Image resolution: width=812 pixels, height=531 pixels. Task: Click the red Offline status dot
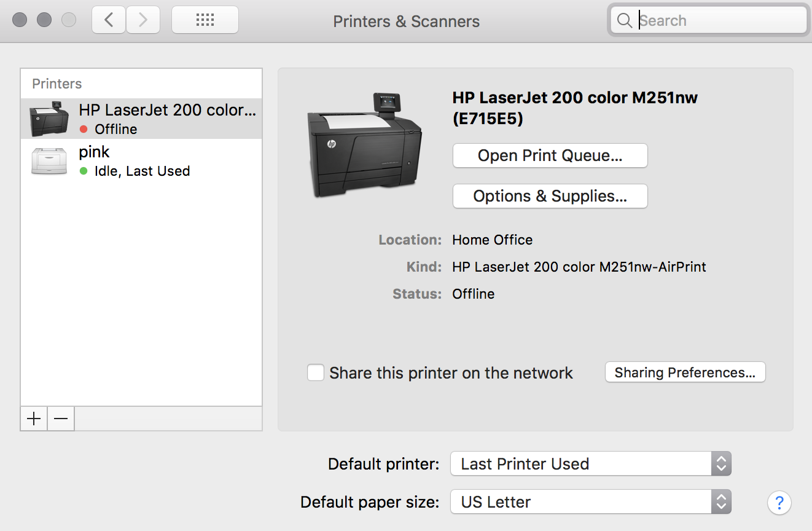coord(84,130)
